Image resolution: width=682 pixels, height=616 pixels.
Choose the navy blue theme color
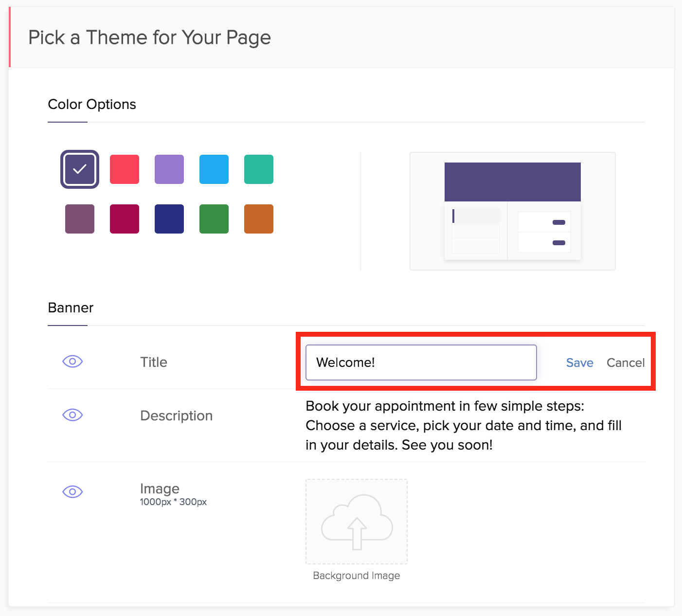click(x=169, y=219)
